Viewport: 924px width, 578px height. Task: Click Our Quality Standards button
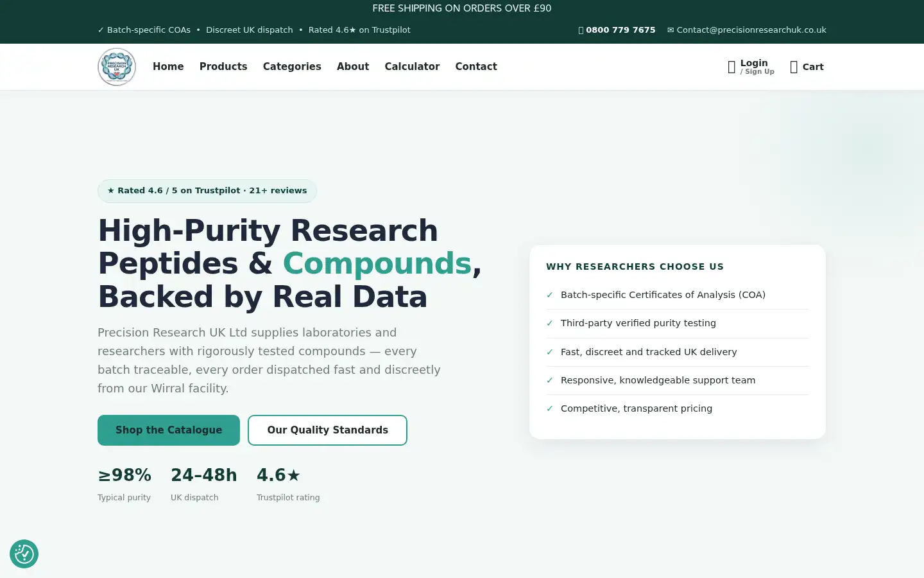[327, 430]
